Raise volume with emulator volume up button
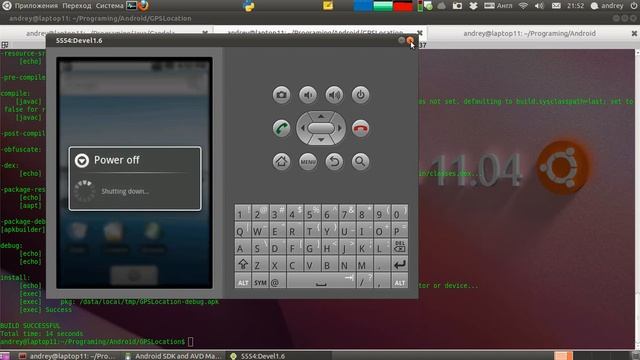The height and width of the screenshot is (360, 640). coord(334,95)
